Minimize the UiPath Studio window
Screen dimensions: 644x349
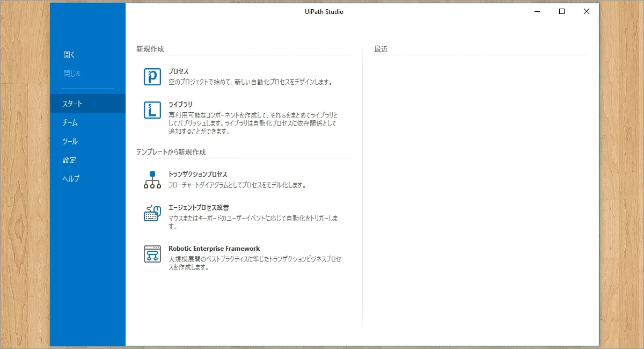537,11
